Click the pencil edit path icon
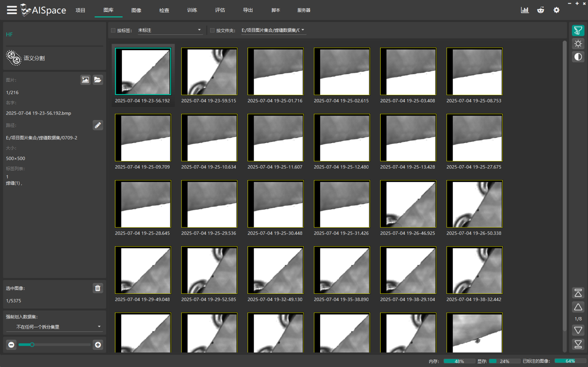 pyautogui.click(x=97, y=125)
